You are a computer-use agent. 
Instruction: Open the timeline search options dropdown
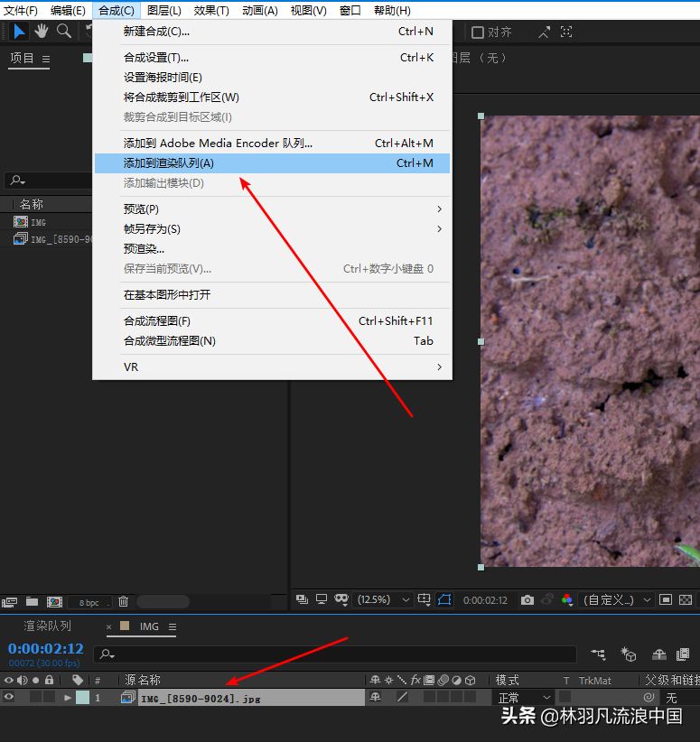[107, 654]
